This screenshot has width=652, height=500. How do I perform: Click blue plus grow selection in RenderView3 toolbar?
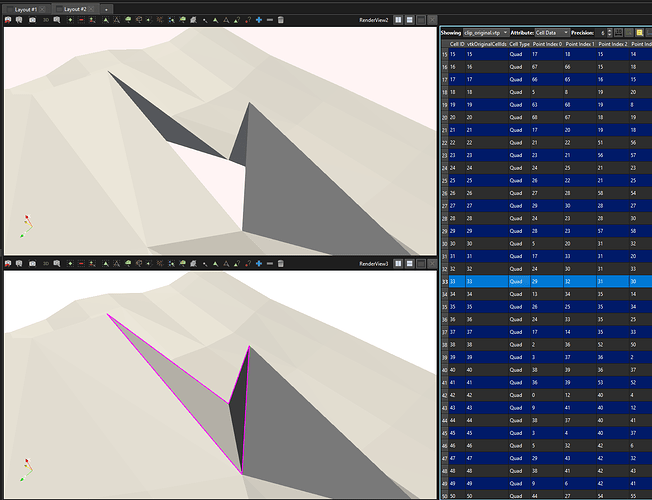point(260,263)
